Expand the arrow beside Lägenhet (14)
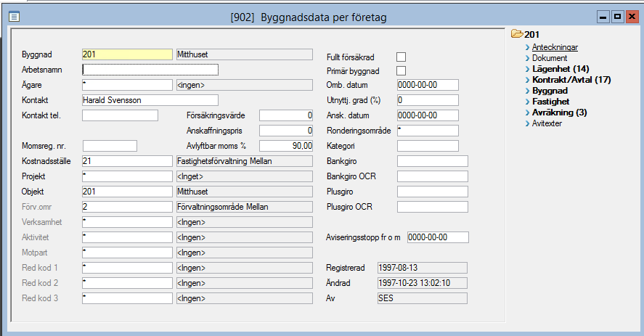The image size is (644, 336). 528,69
